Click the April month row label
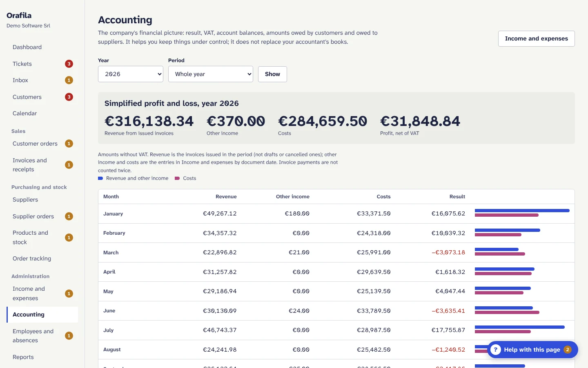Viewport: 588px width, 368px height. (109, 272)
